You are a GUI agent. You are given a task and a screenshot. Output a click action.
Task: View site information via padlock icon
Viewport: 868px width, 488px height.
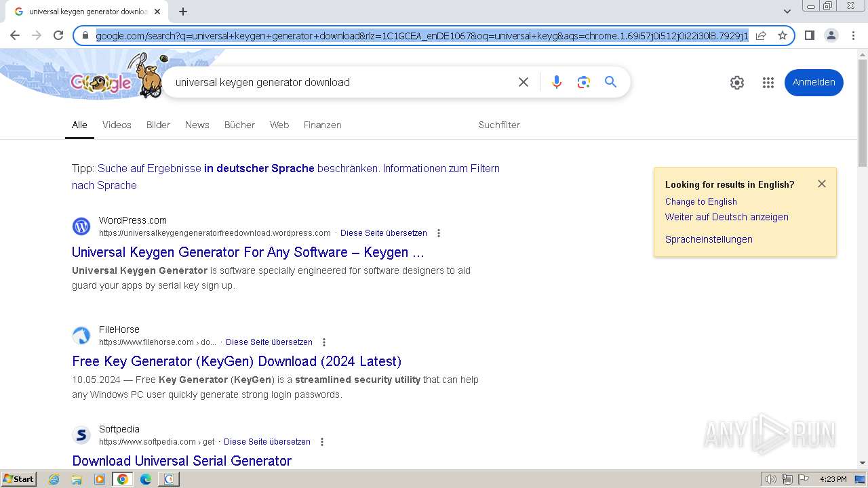(85, 35)
